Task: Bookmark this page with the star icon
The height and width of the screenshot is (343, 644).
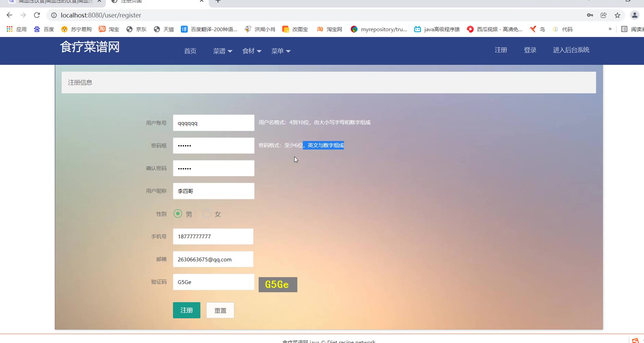Action: pyautogui.click(x=617, y=15)
